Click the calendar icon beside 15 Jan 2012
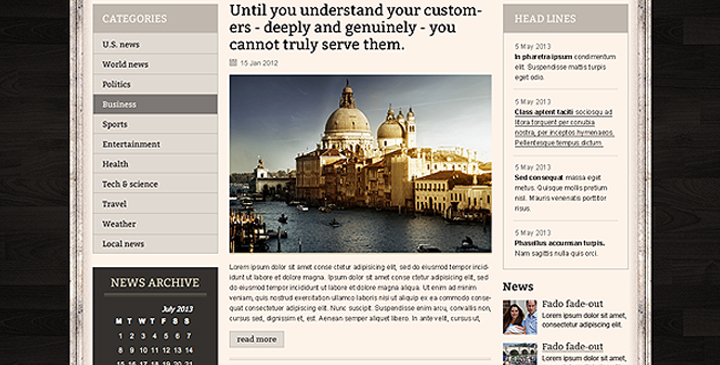720x365 pixels. (233, 63)
